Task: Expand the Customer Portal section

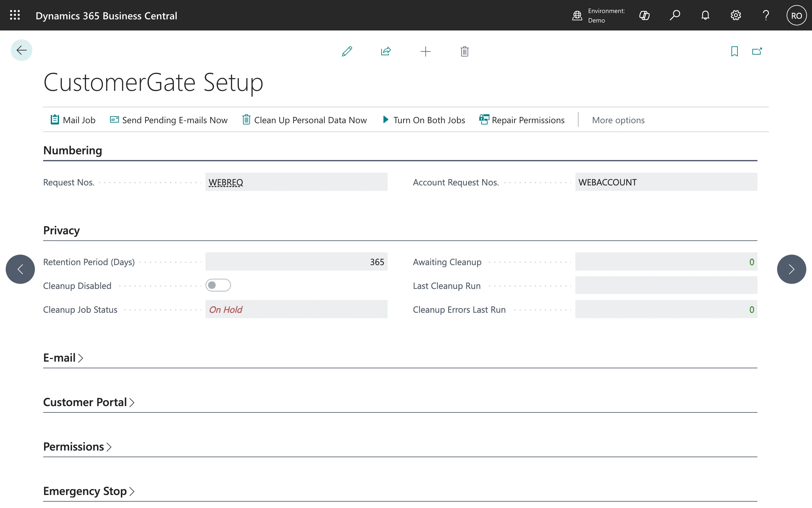Action: pos(89,402)
